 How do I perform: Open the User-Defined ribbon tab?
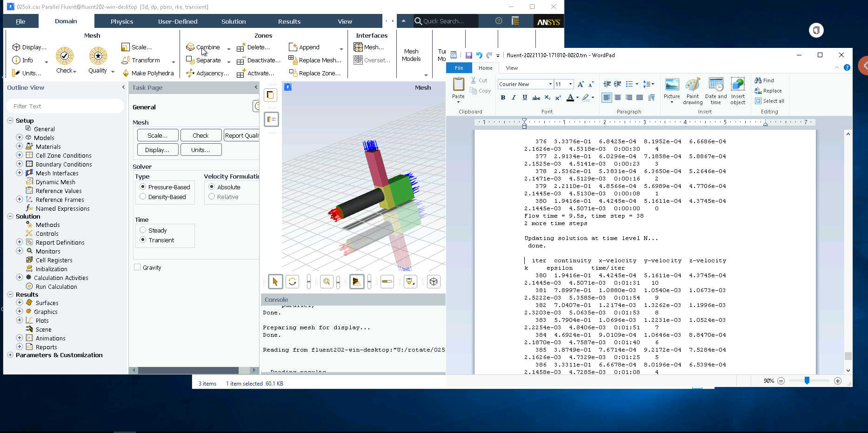tap(178, 21)
